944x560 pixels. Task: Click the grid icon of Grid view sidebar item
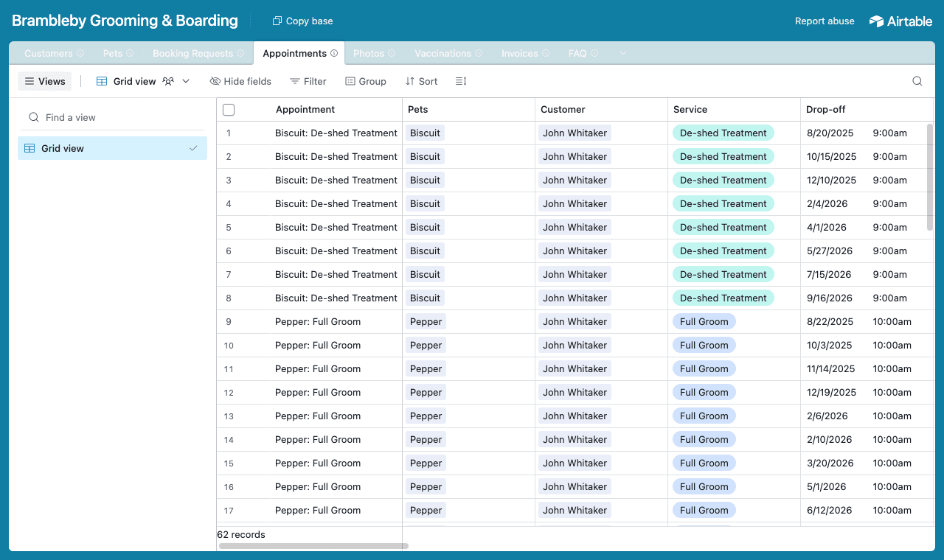tap(29, 148)
